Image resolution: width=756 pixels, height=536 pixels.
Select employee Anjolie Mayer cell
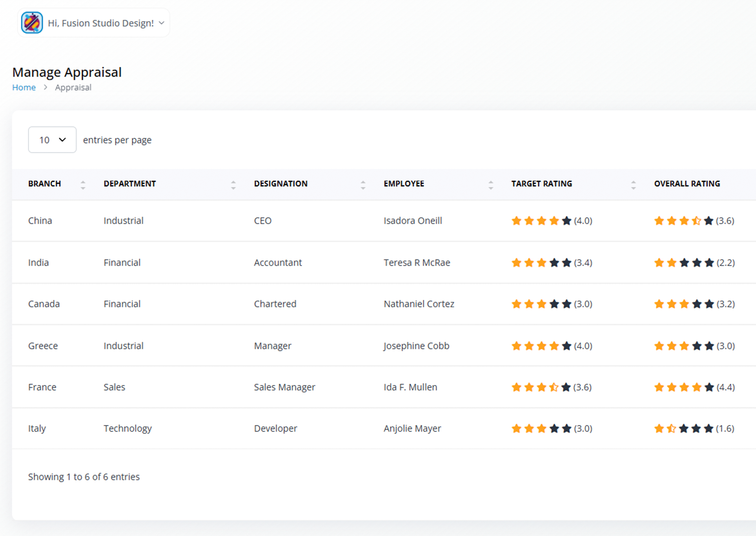pos(412,428)
